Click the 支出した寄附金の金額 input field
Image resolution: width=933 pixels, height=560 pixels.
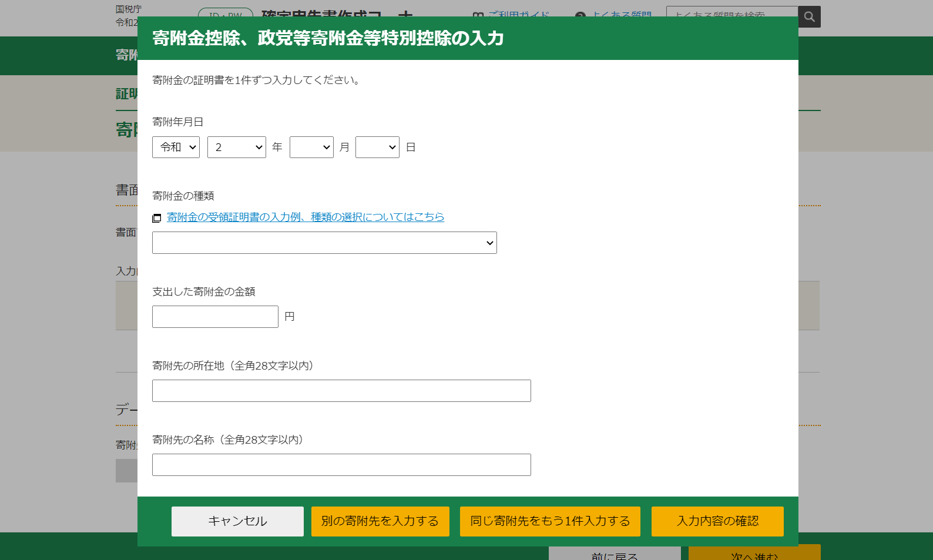[215, 317]
